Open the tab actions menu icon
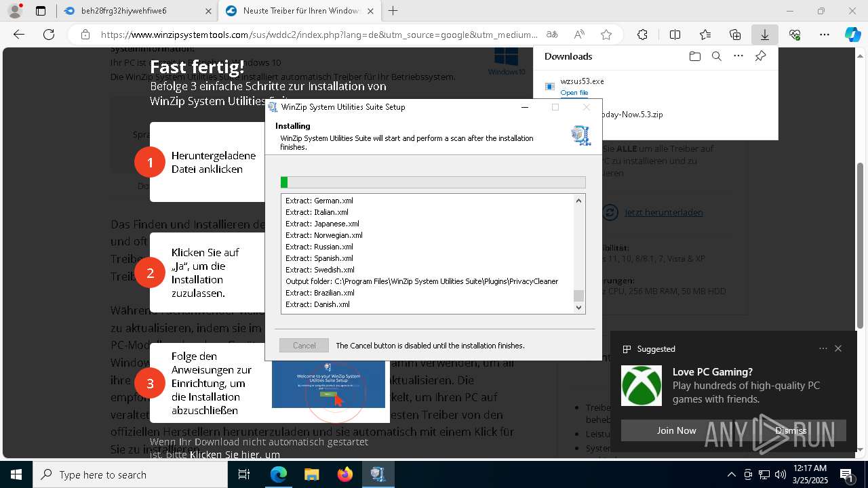The width and height of the screenshot is (868, 488). pyautogui.click(x=41, y=11)
